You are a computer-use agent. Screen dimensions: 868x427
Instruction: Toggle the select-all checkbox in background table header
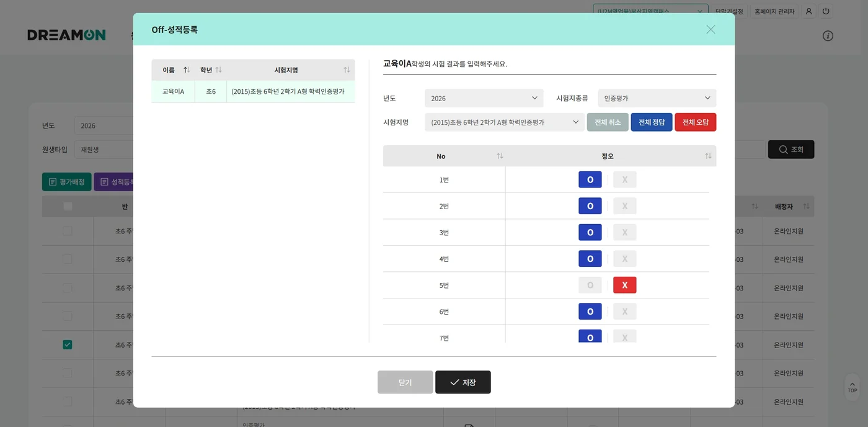point(68,207)
